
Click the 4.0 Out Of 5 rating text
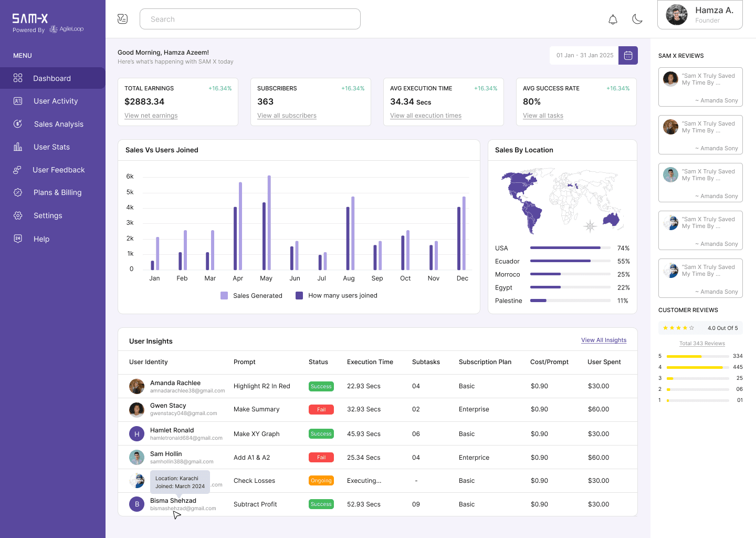click(723, 328)
